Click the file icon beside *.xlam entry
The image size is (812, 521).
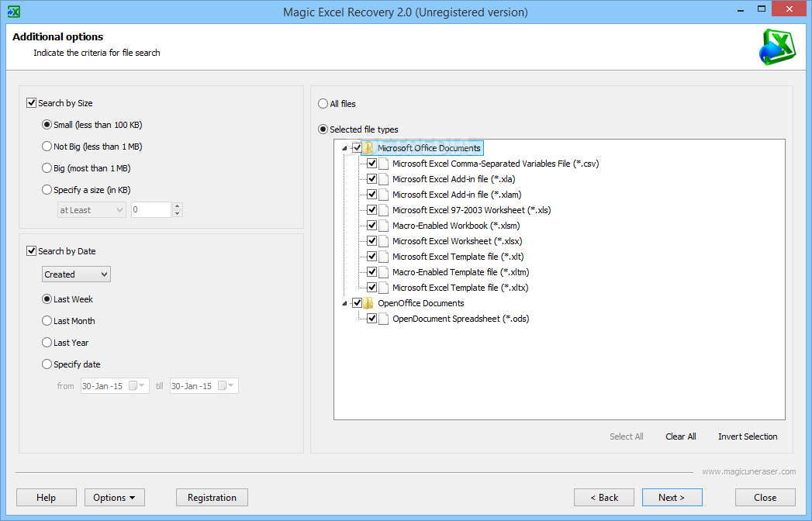click(x=384, y=195)
